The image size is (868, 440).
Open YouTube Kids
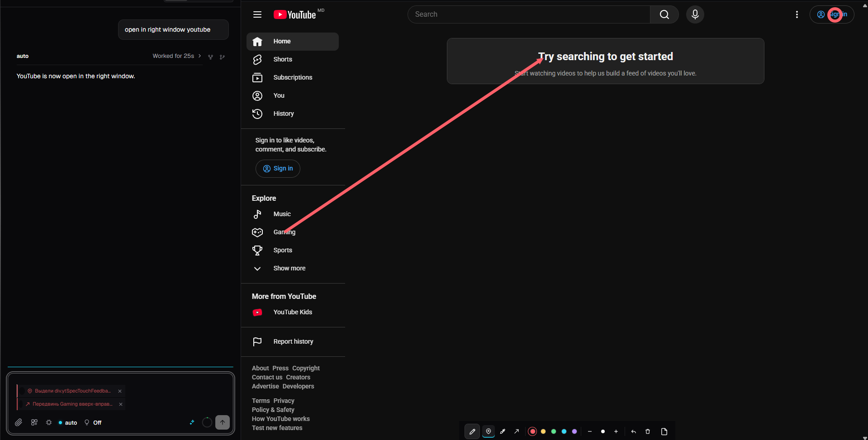pyautogui.click(x=293, y=312)
